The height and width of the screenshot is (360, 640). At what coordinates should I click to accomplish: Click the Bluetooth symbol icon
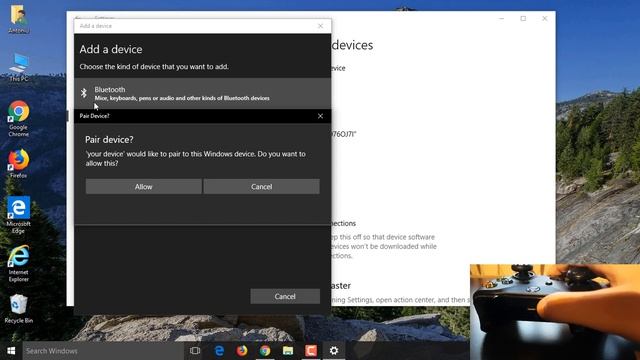pos(84,93)
